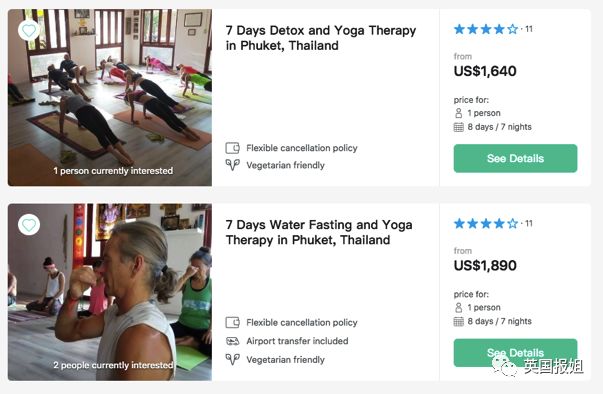Click the calendar icon on US$1,890 listing
The image size is (603, 394).
click(x=459, y=321)
